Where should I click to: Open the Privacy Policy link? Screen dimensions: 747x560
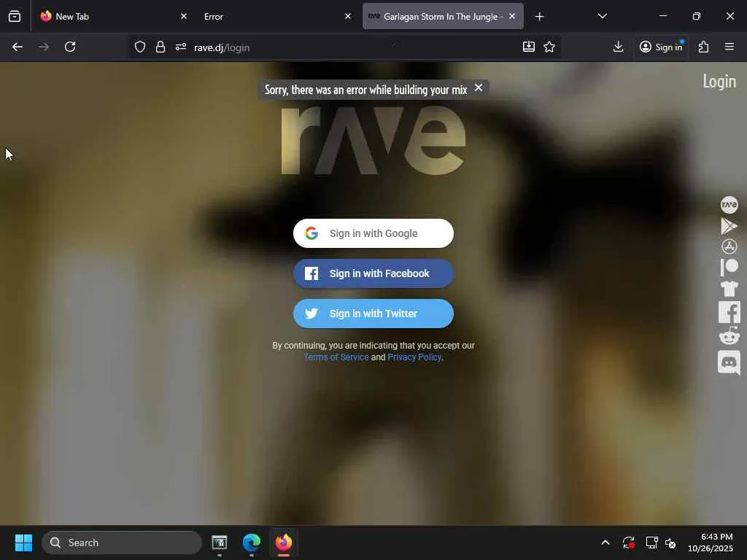click(x=414, y=357)
